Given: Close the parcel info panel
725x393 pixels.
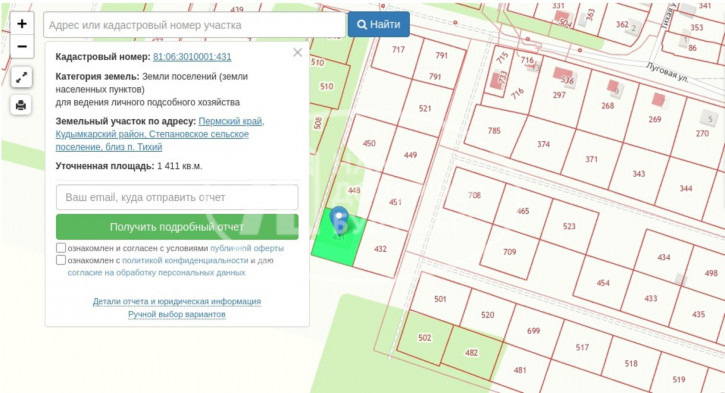Looking at the screenshot, I should (x=297, y=53).
